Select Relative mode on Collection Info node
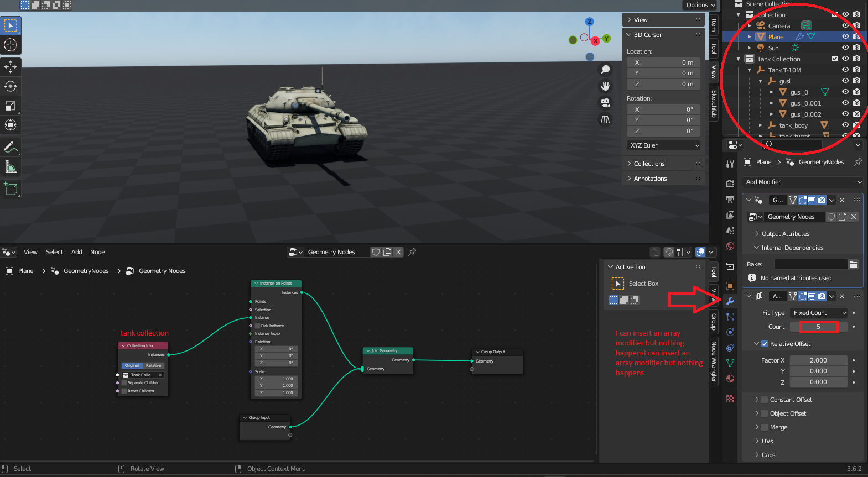868x477 pixels. click(153, 365)
